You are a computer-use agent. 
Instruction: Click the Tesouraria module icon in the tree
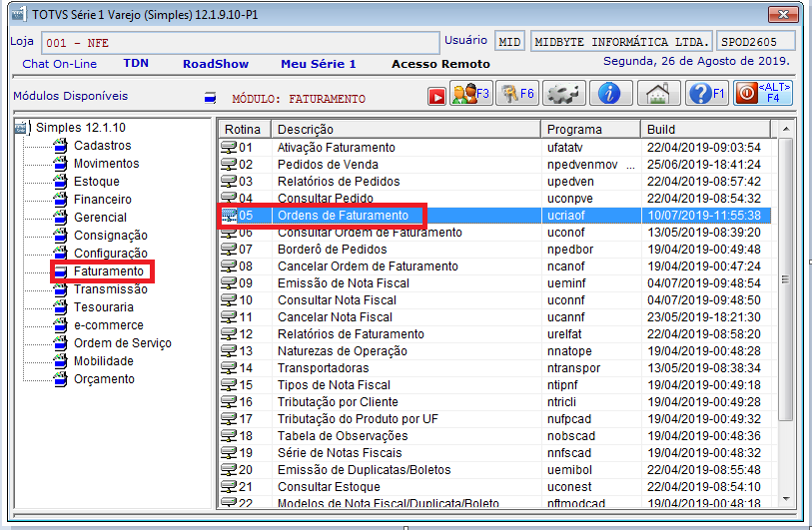pos(61,307)
